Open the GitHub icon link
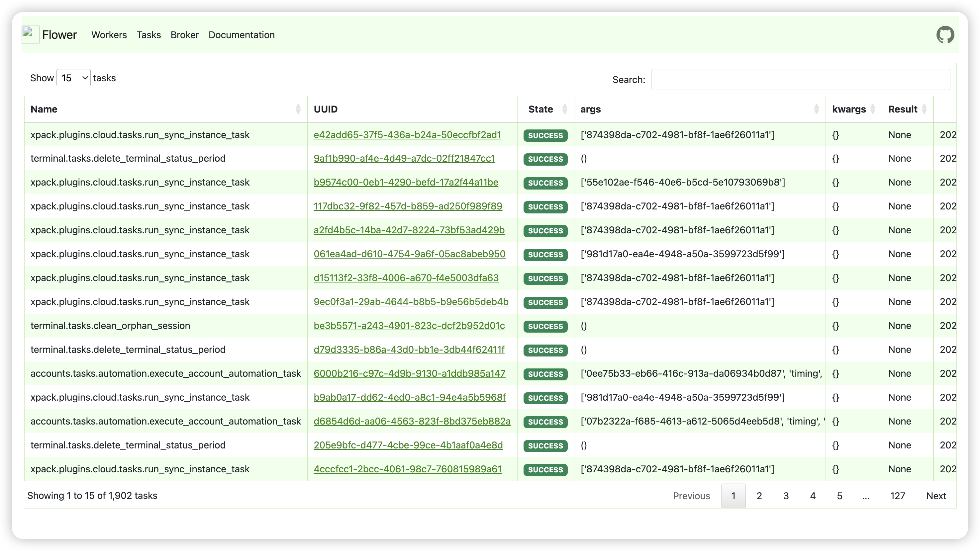This screenshot has height=551, width=980. coord(945,35)
